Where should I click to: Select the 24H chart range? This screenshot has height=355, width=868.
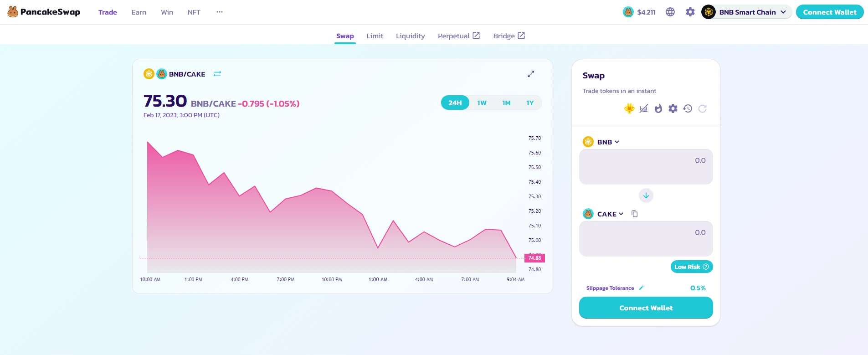455,103
